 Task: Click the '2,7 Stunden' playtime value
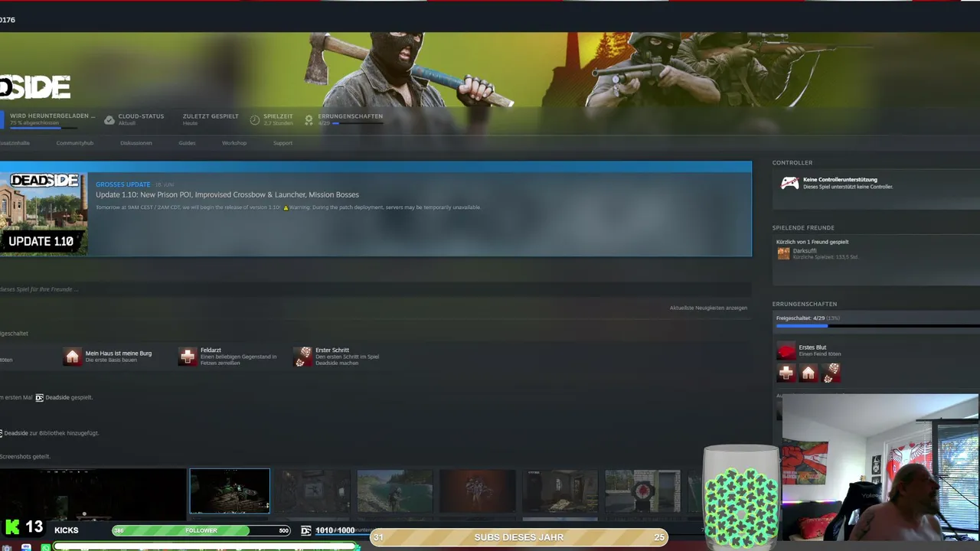(x=278, y=123)
